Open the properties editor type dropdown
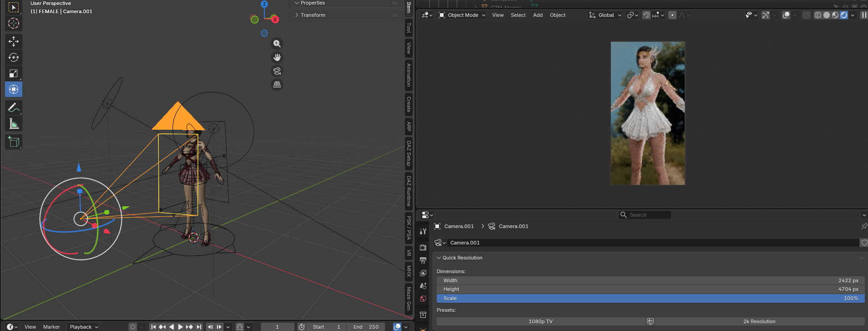The width and height of the screenshot is (868, 331). (x=427, y=214)
